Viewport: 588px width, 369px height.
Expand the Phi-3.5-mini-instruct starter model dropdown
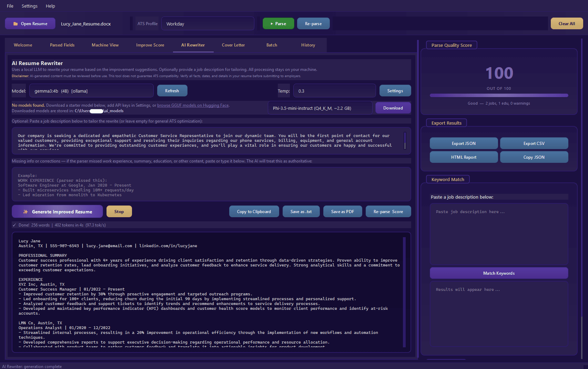[x=320, y=108]
